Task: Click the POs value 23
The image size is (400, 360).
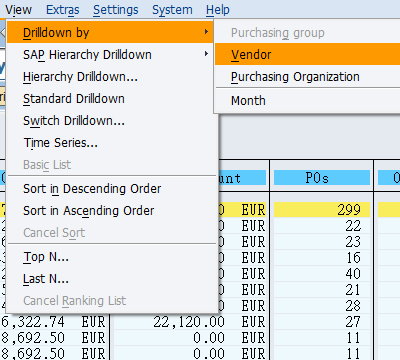Action: (x=353, y=242)
